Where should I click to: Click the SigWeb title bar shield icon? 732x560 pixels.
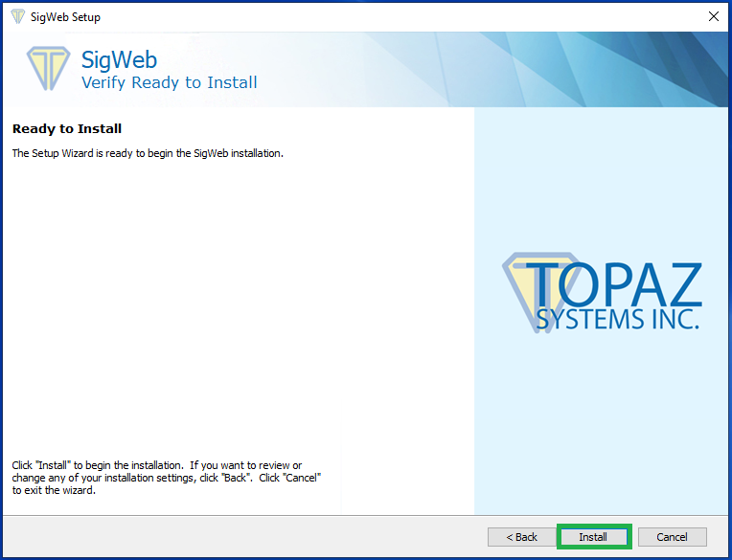click(18, 17)
